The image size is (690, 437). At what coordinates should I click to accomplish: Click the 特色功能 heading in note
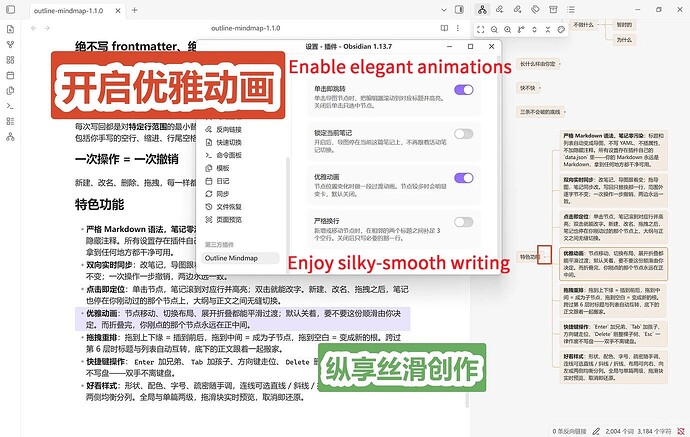(99, 204)
